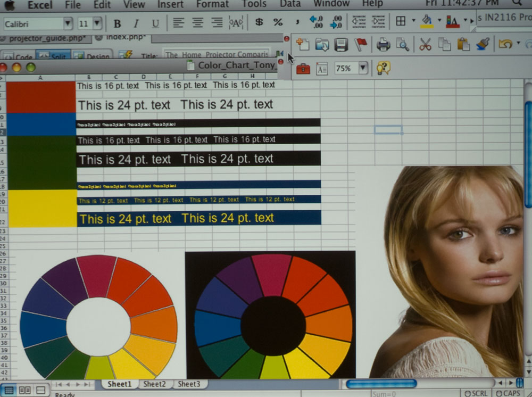The width and height of the screenshot is (532, 397).
Task: Toggle bold formatting in the toolbar
Action: [x=117, y=23]
